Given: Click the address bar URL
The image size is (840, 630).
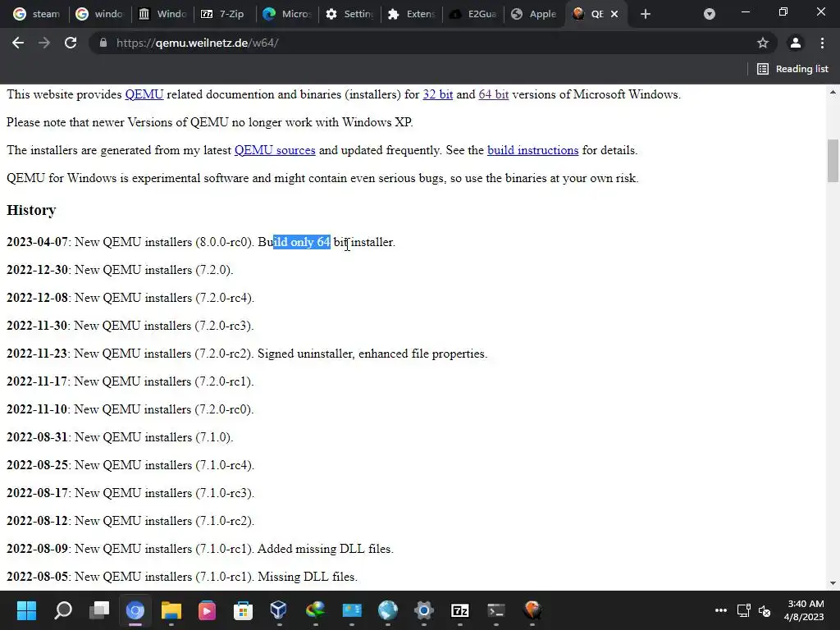Looking at the screenshot, I should click(197, 43).
